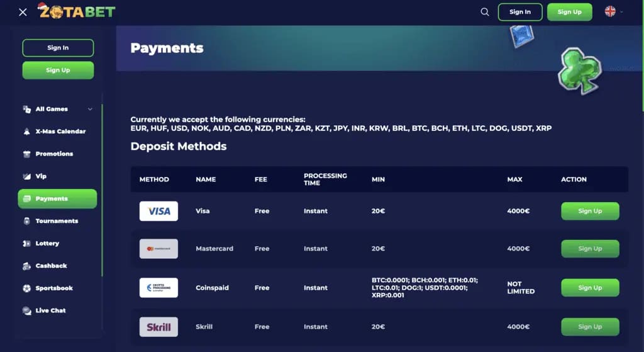Click the Tournaments icon
Image resolution: width=644 pixels, height=352 pixels.
tap(26, 221)
